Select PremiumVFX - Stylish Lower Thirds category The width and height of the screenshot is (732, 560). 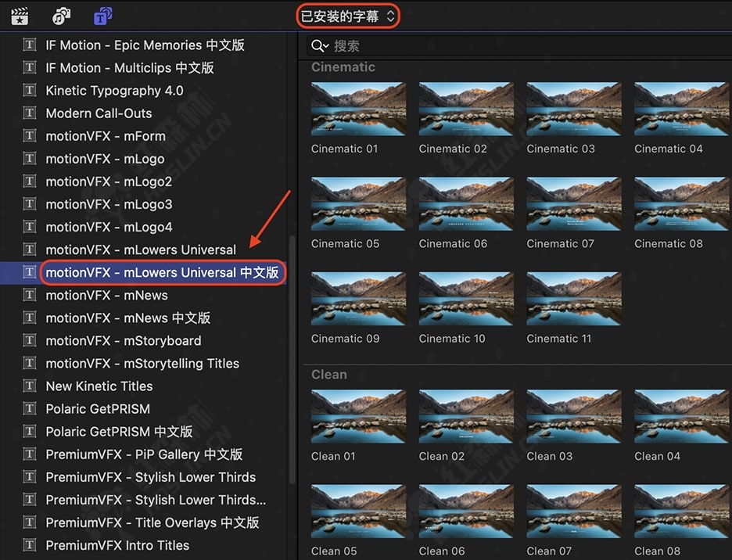coord(151,477)
